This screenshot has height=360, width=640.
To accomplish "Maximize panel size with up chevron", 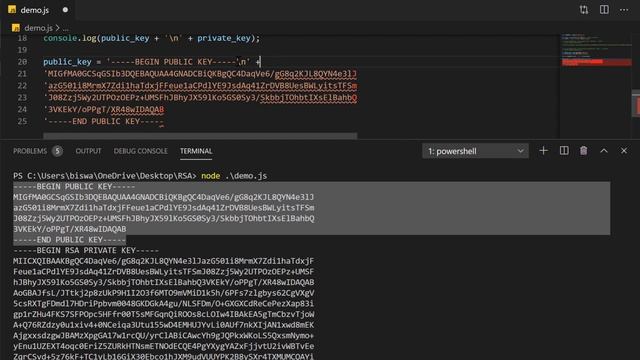I will click(x=604, y=151).
